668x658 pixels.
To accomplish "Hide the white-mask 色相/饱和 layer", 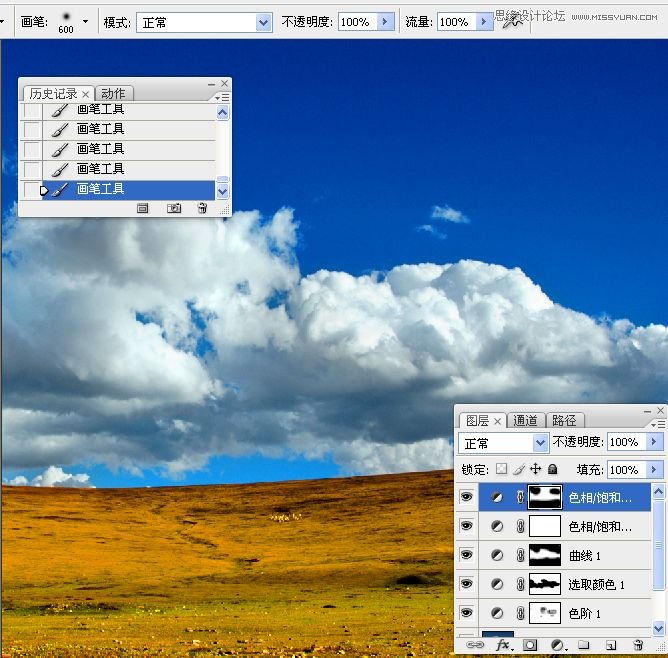I will [466, 526].
